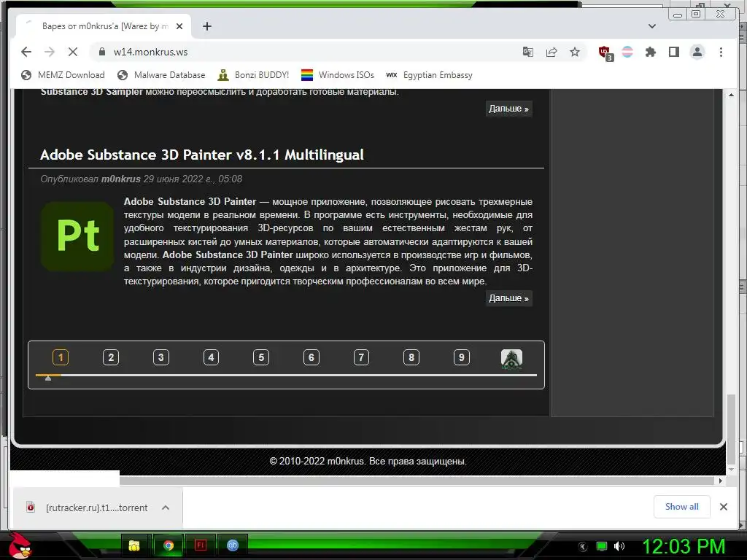Click the striped flag extension icon
Screen dimensions: 747x560
pyautogui.click(x=627, y=52)
